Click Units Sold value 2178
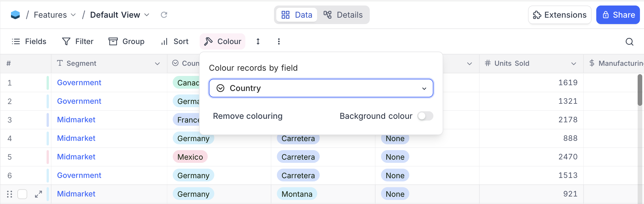The width and height of the screenshot is (644, 204). 568,120
